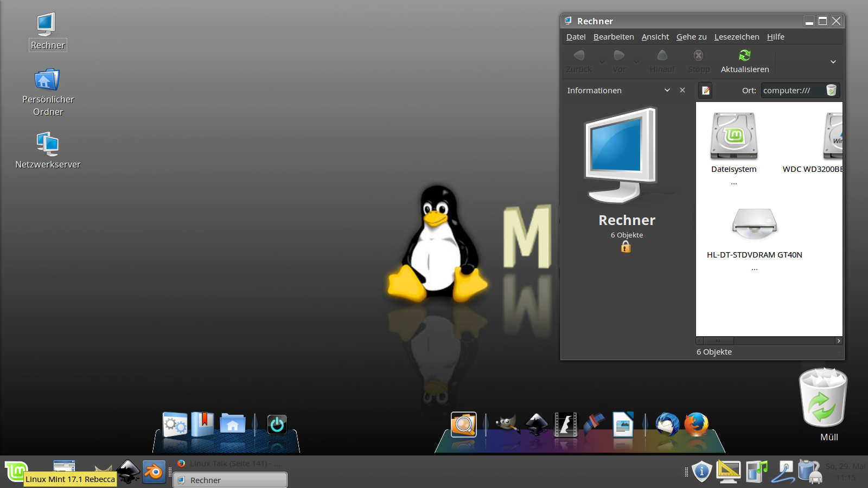Toggle the location text-entry edit icon
The height and width of the screenshot is (488, 868).
(705, 91)
